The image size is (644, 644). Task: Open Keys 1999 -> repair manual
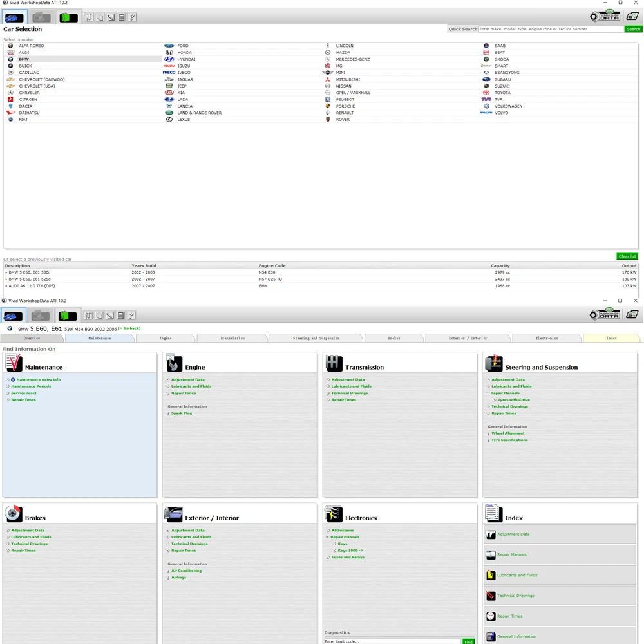(x=350, y=551)
